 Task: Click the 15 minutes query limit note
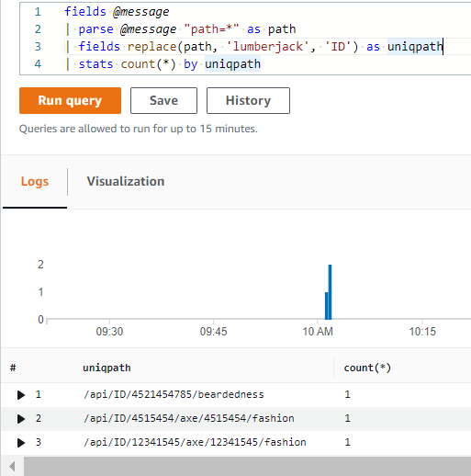pyautogui.click(x=139, y=129)
